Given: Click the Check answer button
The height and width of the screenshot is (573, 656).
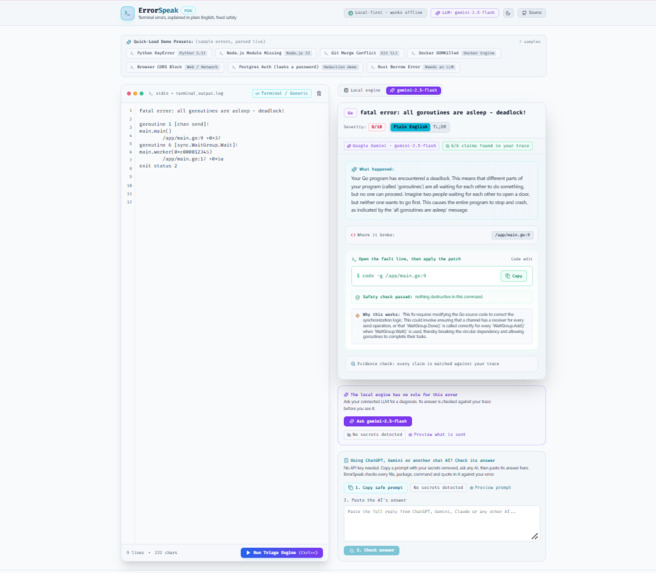Looking at the screenshot, I should [x=372, y=550].
